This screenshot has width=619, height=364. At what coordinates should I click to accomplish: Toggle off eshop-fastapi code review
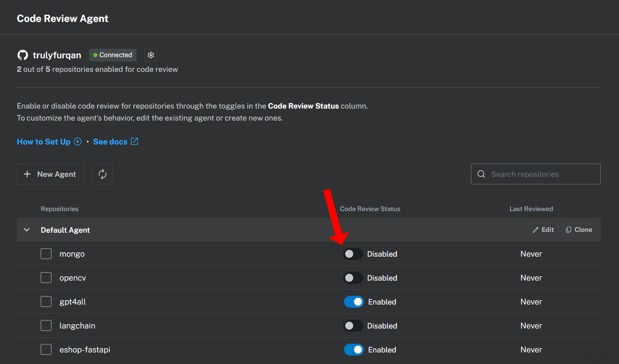[x=354, y=350]
